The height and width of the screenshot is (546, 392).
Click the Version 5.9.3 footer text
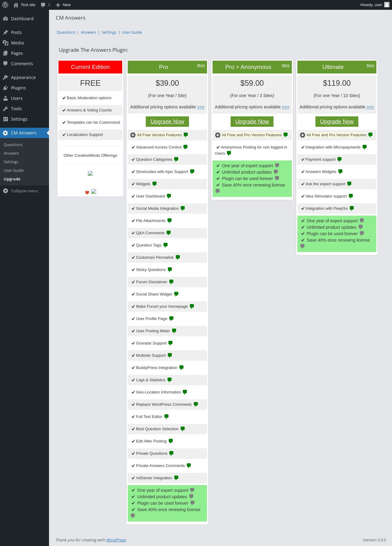pos(374,540)
